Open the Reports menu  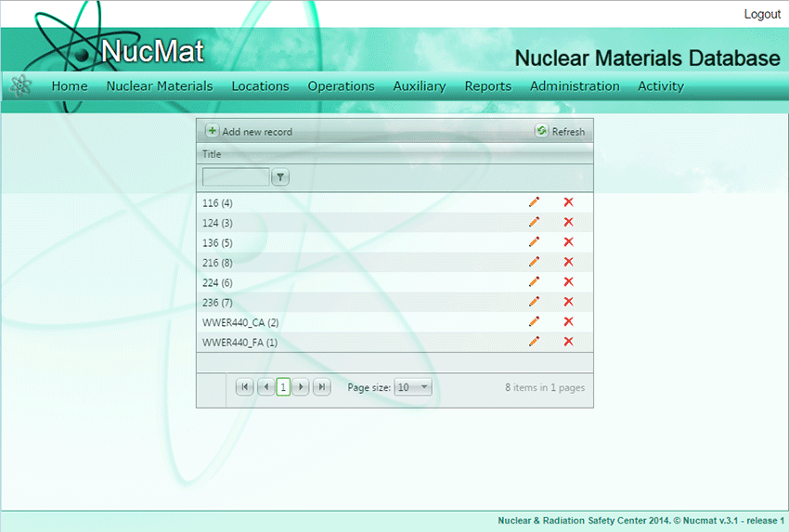[488, 86]
